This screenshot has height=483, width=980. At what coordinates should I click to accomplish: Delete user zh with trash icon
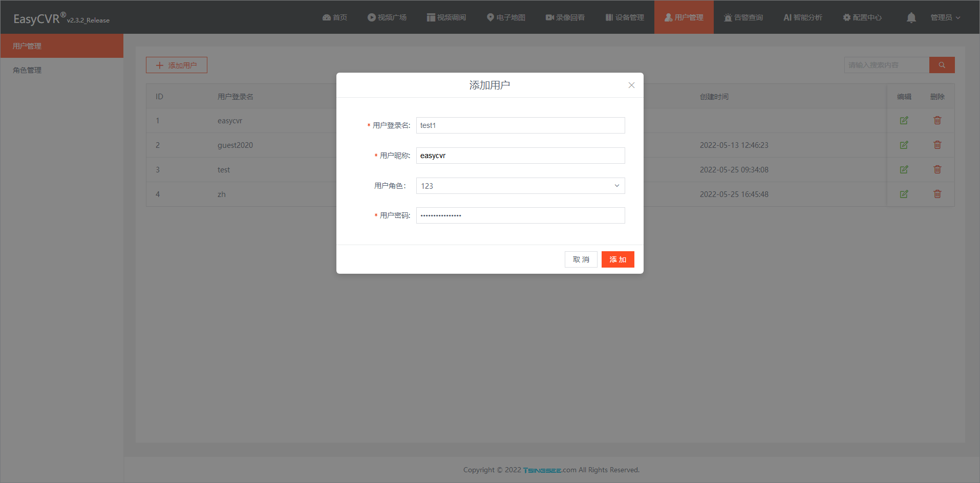pyautogui.click(x=937, y=194)
